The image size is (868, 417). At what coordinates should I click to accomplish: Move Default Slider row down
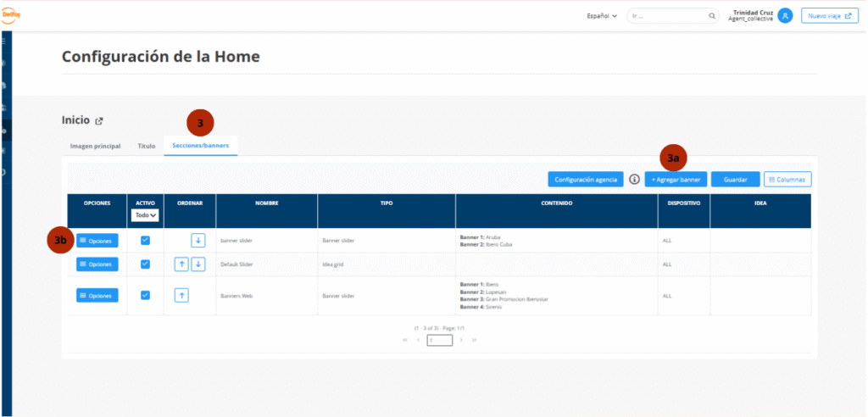point(198,264)
